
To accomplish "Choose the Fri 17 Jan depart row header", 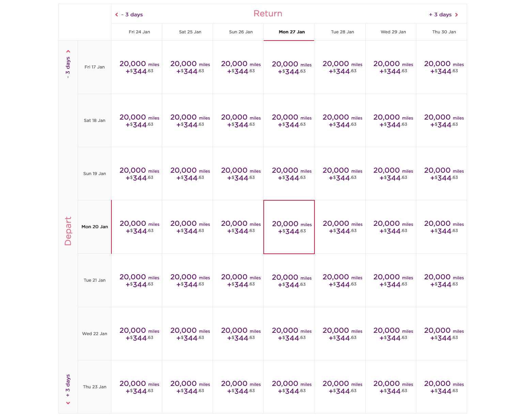I will pyautogui.click(x=95, y=67).
